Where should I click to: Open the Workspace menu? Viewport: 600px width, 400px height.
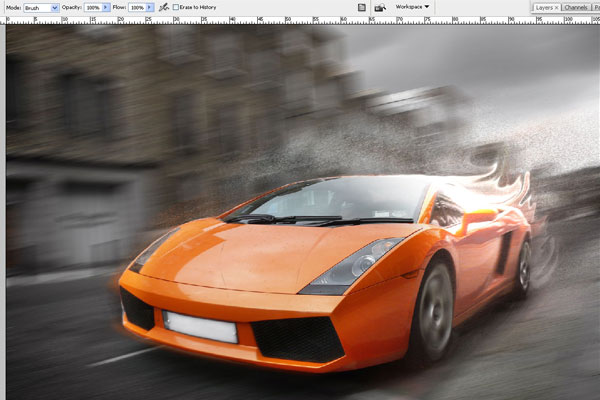(x=412, y=7)
